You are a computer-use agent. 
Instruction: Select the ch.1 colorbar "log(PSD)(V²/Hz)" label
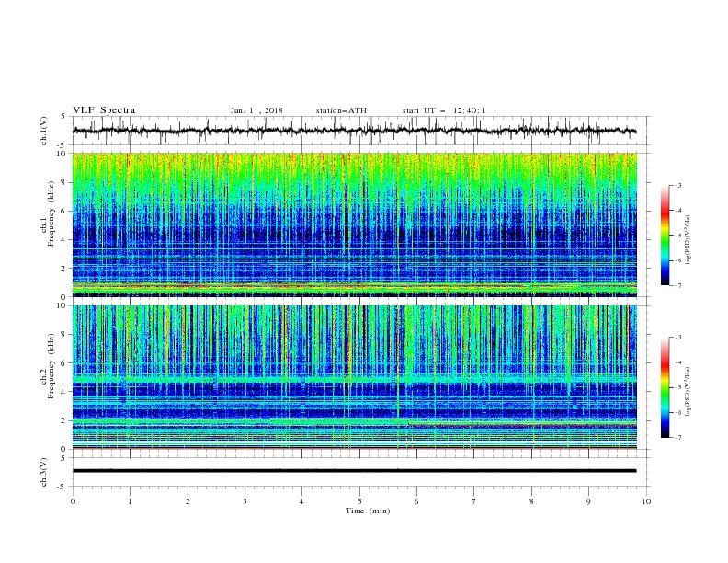(x=688, y=240)
